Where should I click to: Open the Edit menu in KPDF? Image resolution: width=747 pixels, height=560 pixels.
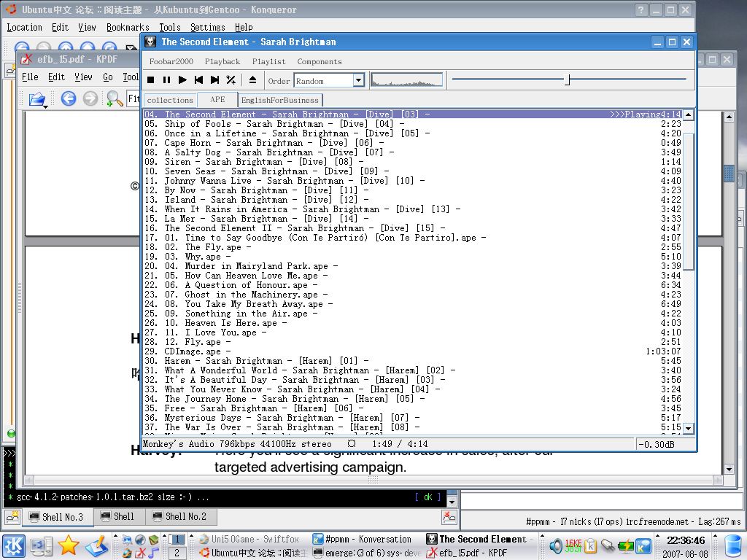[x=56, y=77]
